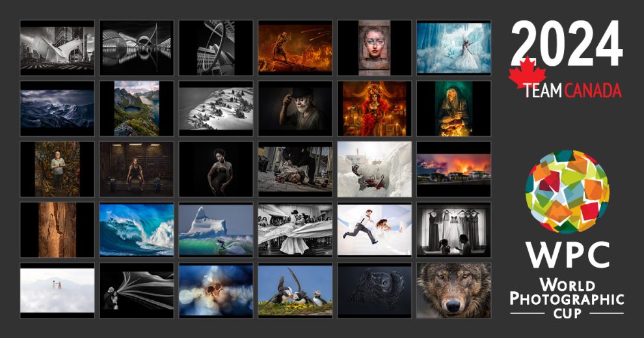Select the weightlifter in gym photo

click(137, 169)
